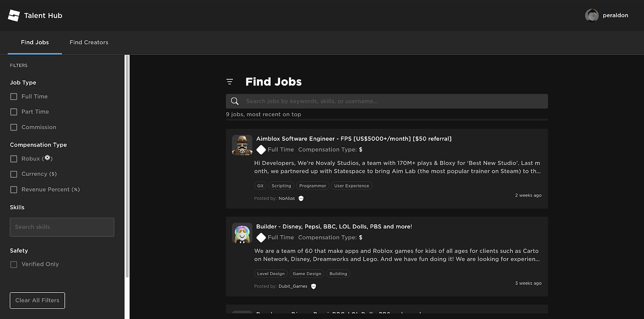
Task: Select the Git skill tag
Action: coord(260,186)
